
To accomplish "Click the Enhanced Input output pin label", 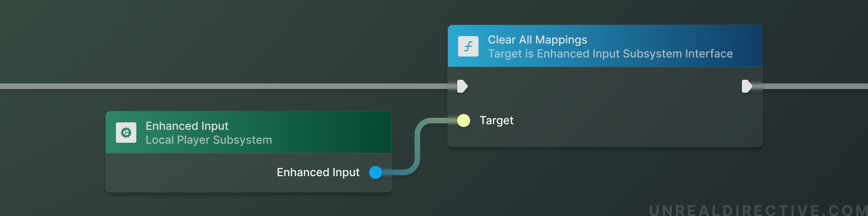I will tap(318, 172).
